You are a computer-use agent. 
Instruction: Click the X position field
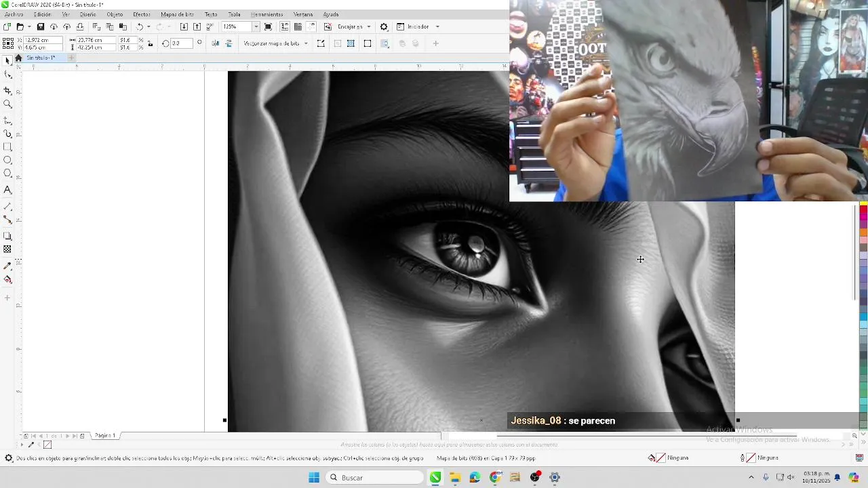tap(42, 40)
